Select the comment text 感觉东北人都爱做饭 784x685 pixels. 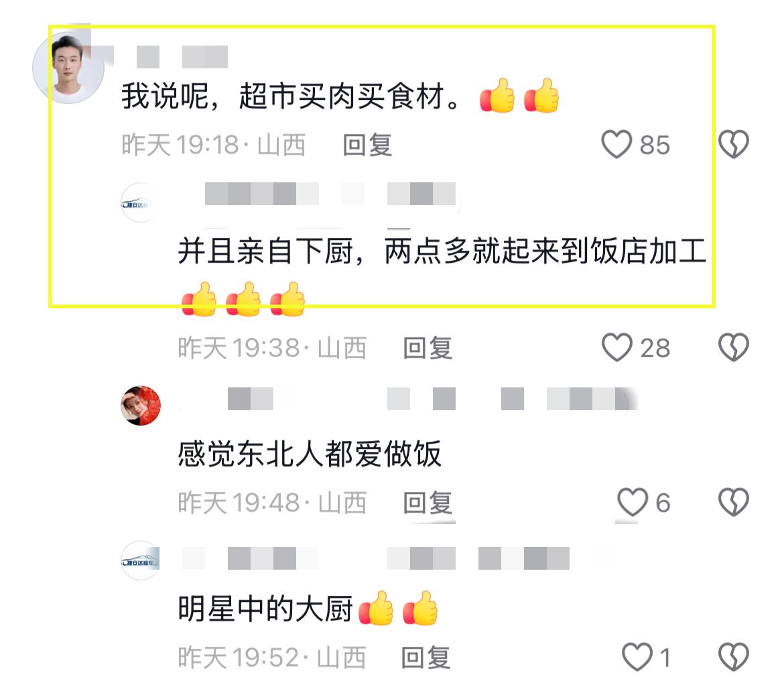pos(310,454)
